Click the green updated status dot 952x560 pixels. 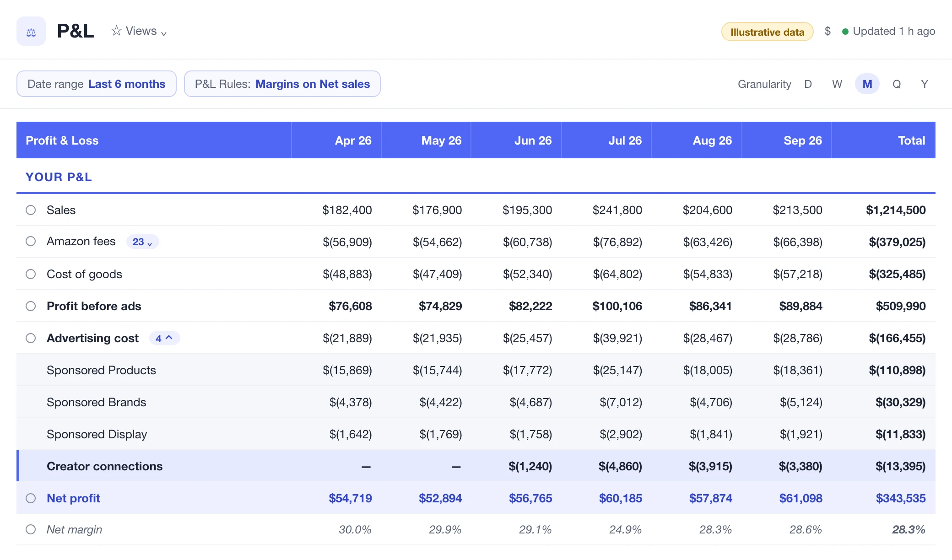845,32
